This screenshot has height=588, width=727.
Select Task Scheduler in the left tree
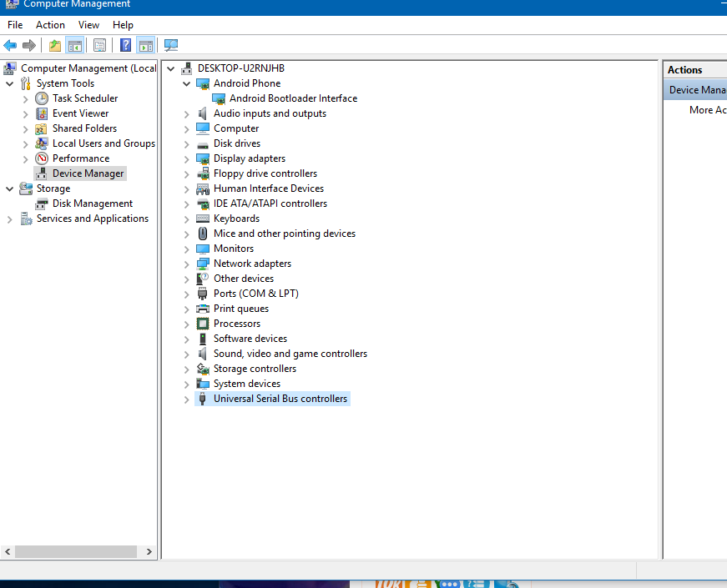[84, 98]
